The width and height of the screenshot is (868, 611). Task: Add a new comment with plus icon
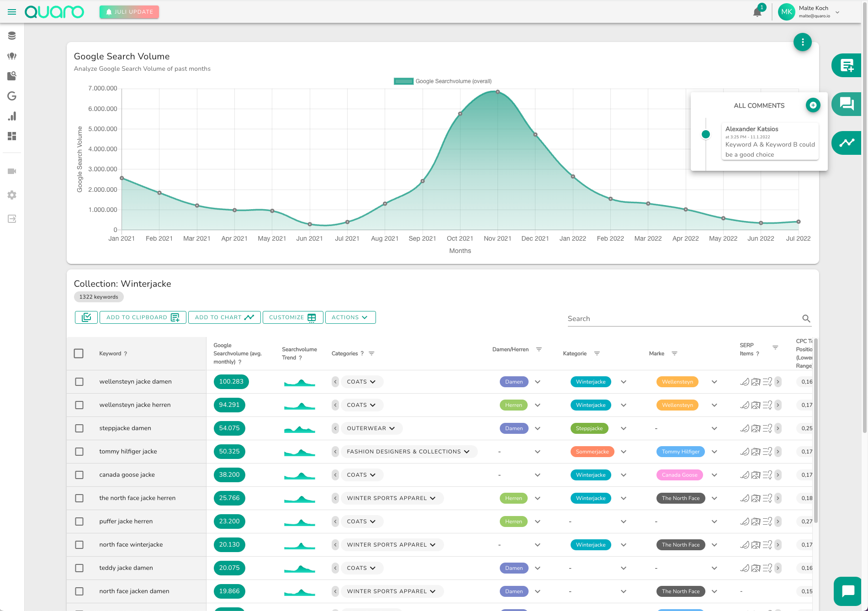click(x=813, y=105)
